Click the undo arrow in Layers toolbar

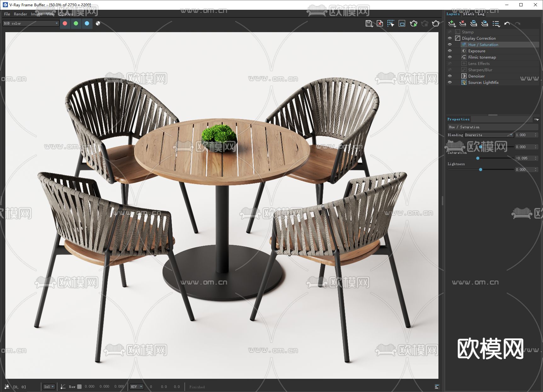coord(507,24)
